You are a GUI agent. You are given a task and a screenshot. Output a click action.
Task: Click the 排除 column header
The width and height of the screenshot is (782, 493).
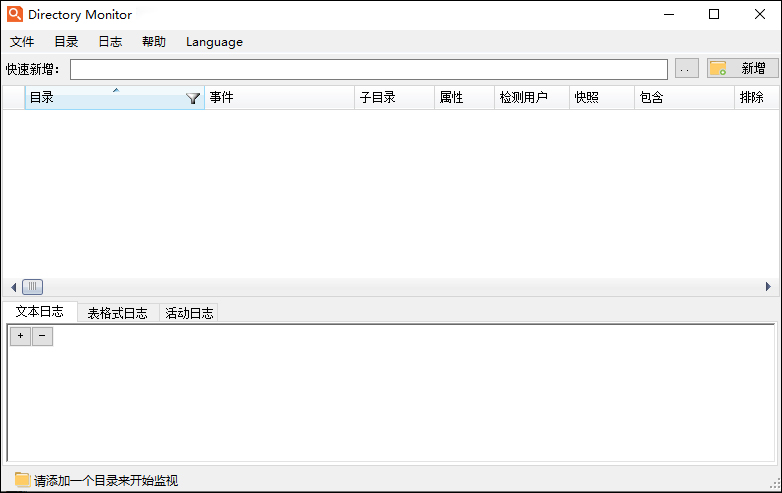[x=757, y=97]
